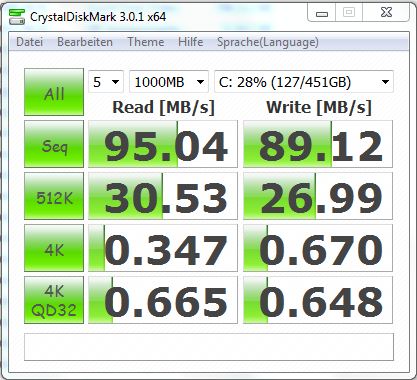Click the CrystalDiskMark title bar app icon
The image size is (417, 380).
(x=17, y=17)
